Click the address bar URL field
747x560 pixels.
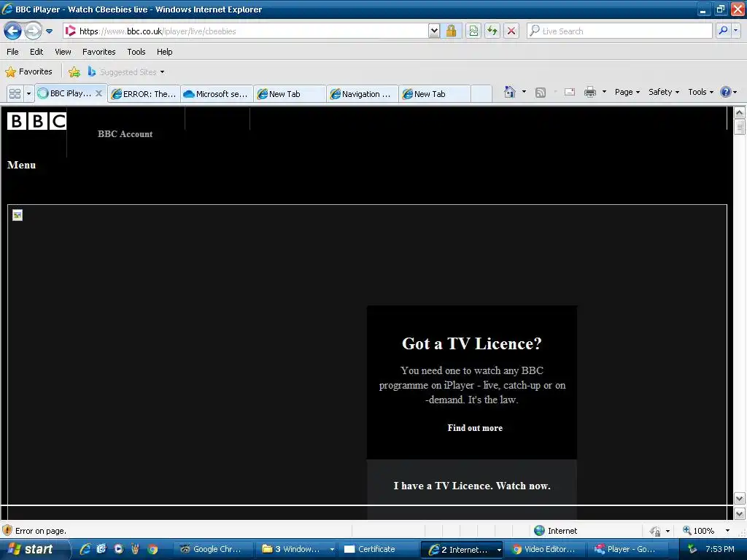pyautogui.click(x=245, y=31)
